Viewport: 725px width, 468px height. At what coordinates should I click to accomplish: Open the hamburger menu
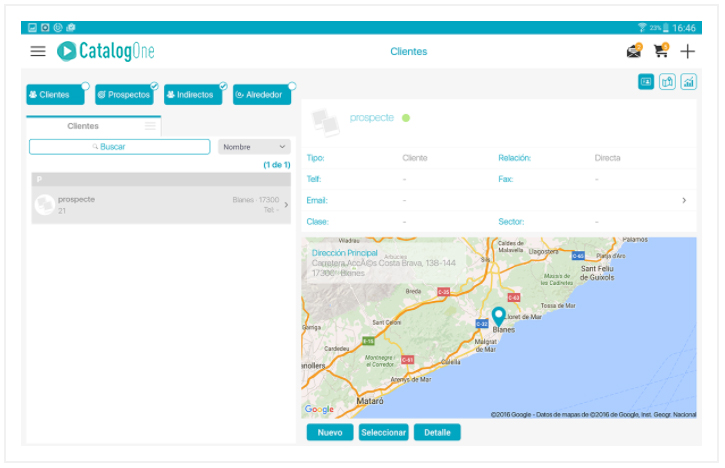(38, 51)
